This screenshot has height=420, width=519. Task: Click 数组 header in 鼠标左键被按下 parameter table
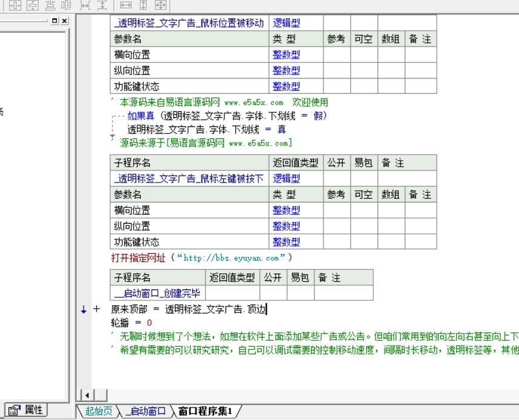click(x=391, y=195)
